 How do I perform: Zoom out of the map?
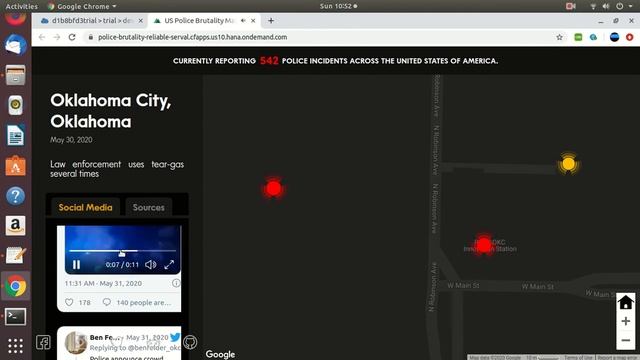click(625, 340)
